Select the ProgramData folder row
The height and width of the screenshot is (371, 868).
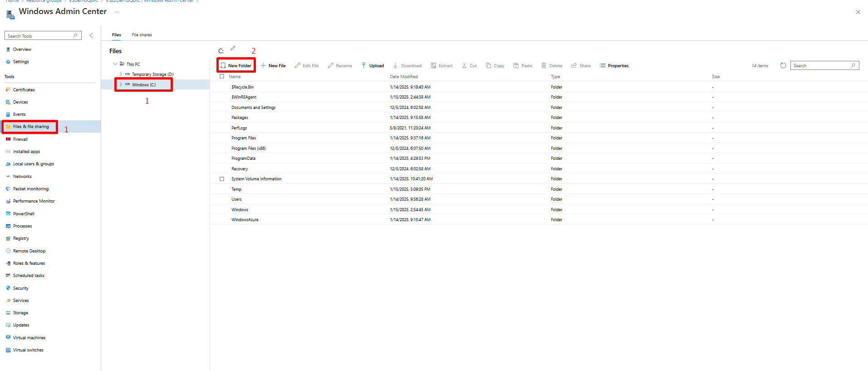coord(539,158)
